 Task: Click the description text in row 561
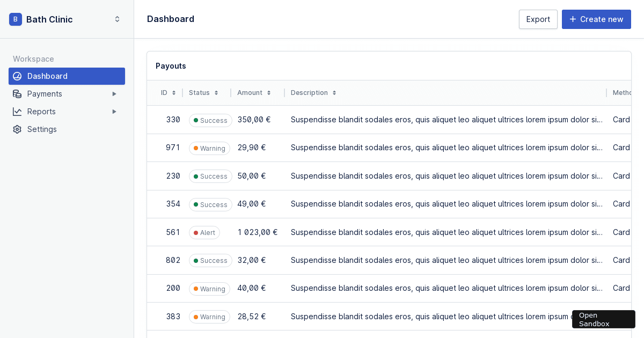pyautogui.click(x=447, y=232)
